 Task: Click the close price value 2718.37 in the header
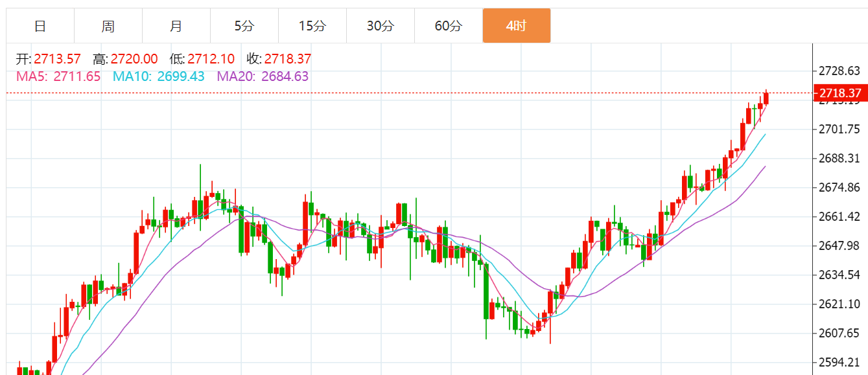pos(288,60)
